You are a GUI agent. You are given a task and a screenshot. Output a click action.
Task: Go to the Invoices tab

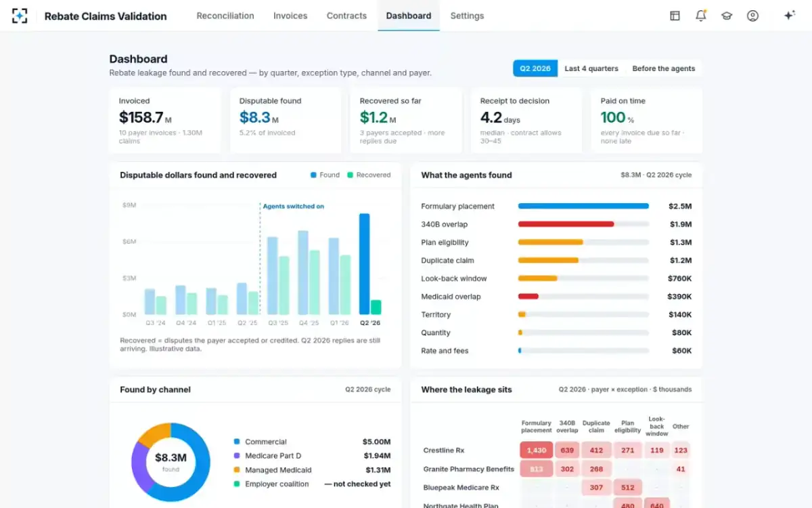290,16
